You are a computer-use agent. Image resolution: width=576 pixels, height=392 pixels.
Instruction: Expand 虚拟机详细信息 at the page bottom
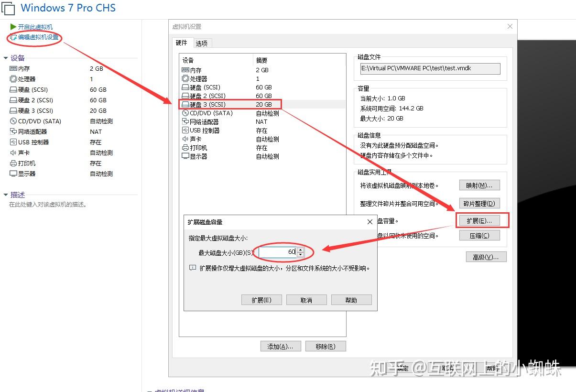pyautogui.click(x=150, y=391)
